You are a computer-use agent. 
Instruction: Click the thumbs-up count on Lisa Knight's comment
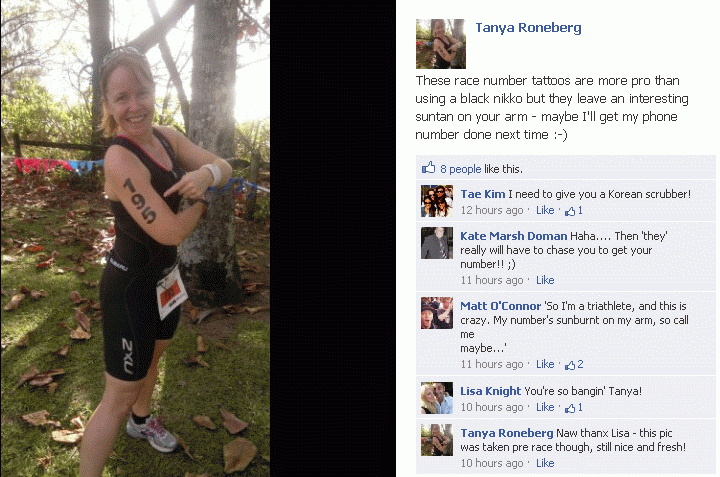[574, 408]
